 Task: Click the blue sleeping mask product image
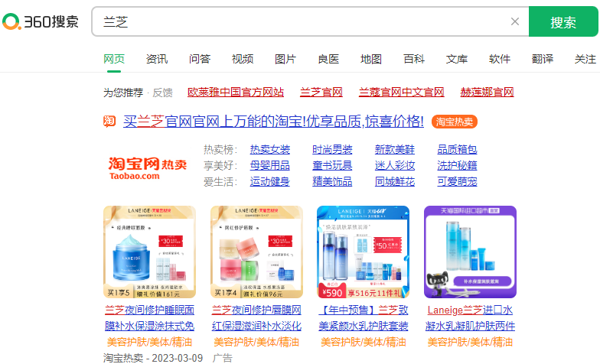[150, 252]
